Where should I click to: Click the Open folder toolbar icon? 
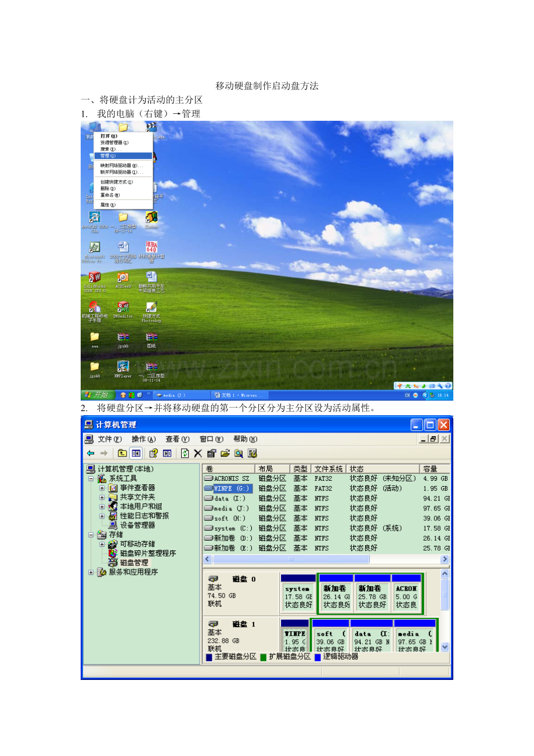pyautogui.click(x=225, y=453)
